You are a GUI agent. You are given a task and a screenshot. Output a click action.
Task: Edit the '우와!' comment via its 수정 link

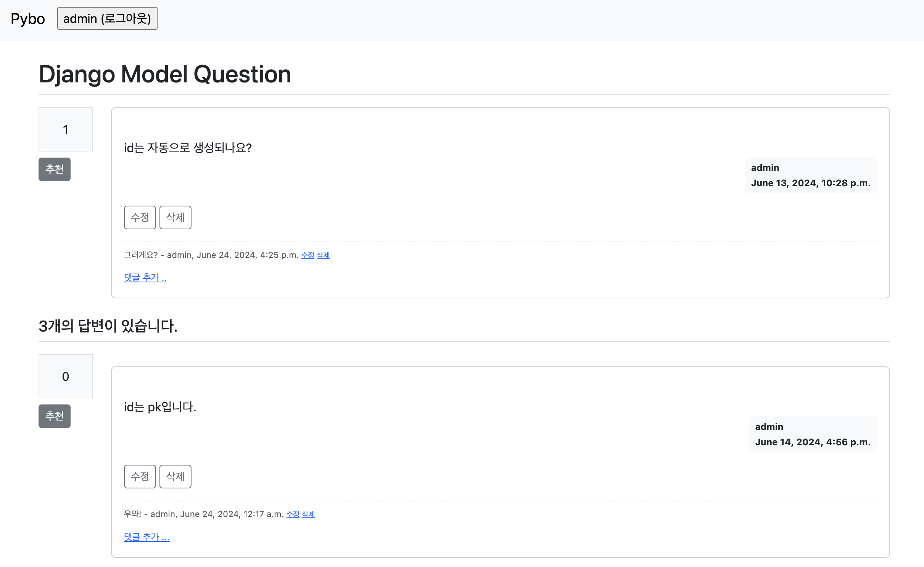click(x=293, y=514)
